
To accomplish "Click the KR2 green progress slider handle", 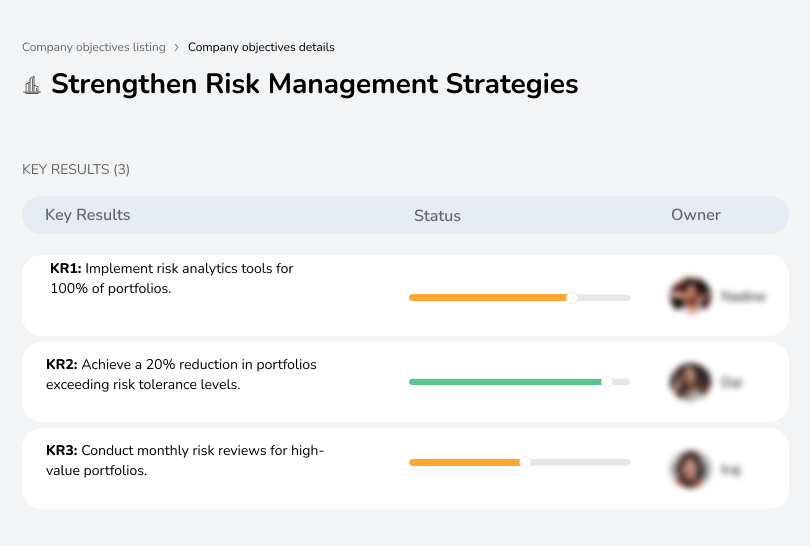I will pyautogui.click(x=606, y=382).
